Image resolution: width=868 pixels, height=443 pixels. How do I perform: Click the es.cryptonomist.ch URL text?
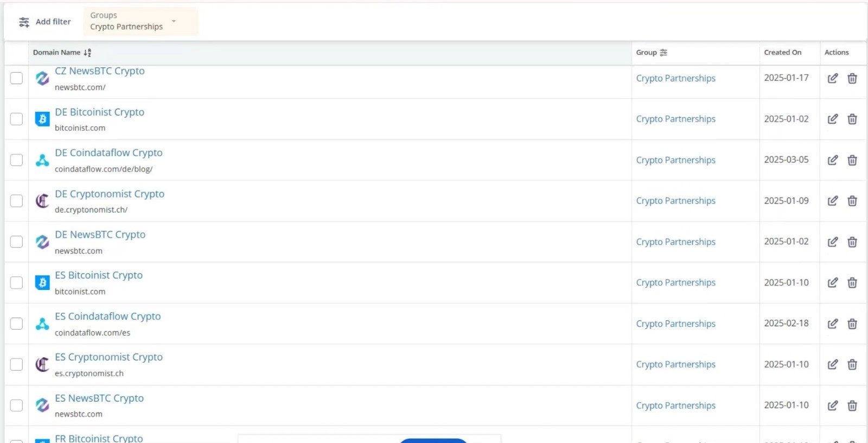[x=89, y=374]
